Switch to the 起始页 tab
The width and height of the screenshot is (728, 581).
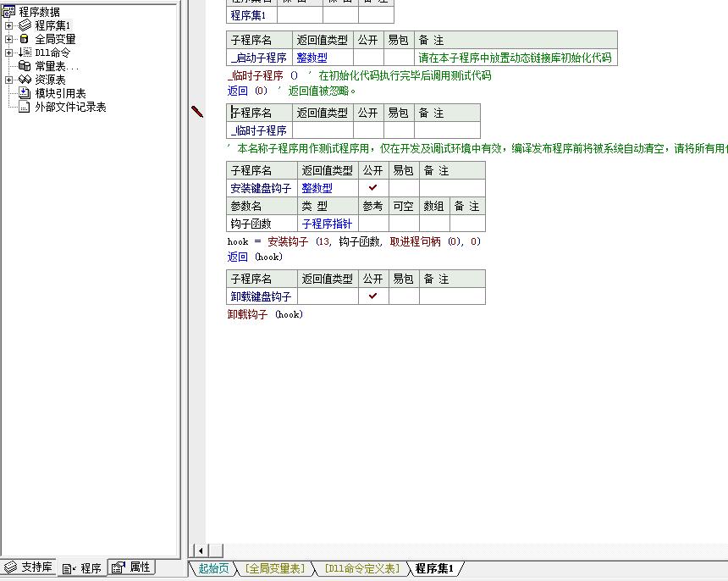click(x=212, y=568)
